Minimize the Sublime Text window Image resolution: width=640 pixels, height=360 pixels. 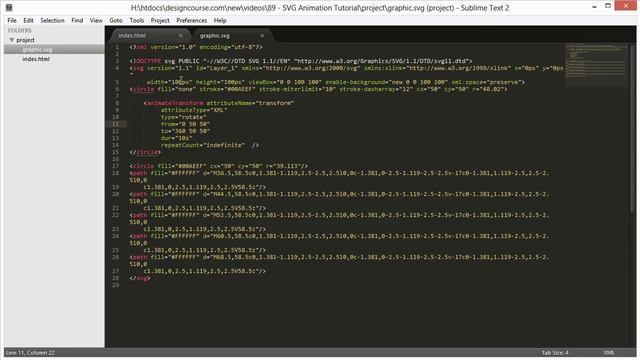[x=594, y=6]
